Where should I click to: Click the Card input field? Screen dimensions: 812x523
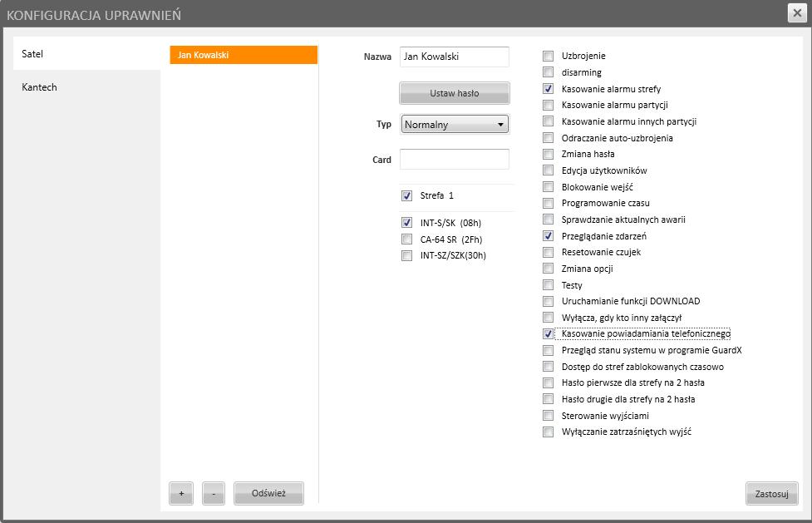(x=454, y=159)
